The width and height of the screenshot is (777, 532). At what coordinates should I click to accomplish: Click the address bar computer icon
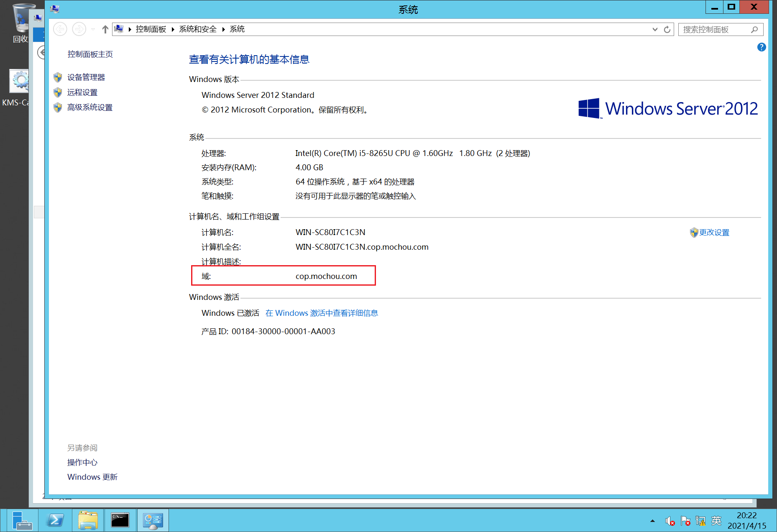coord(119,29)
